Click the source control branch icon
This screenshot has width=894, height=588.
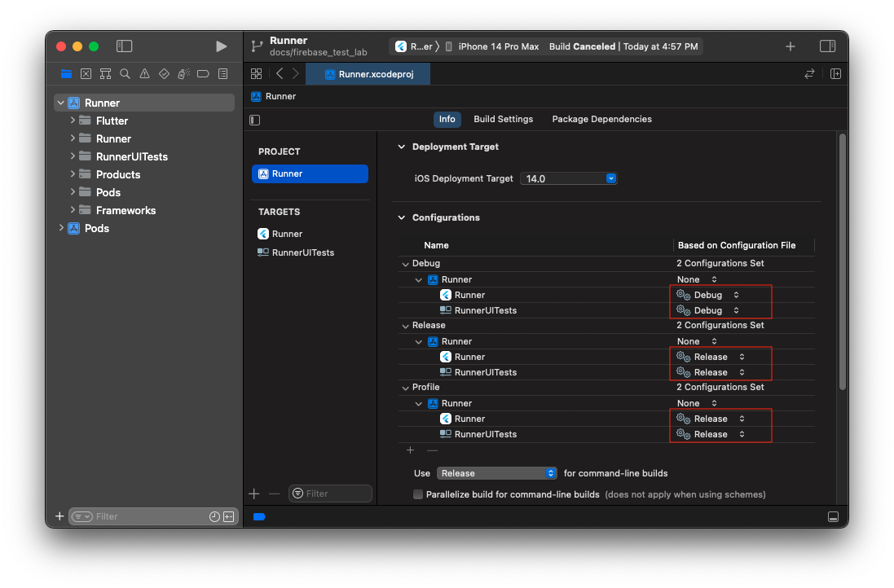(258, 46)
